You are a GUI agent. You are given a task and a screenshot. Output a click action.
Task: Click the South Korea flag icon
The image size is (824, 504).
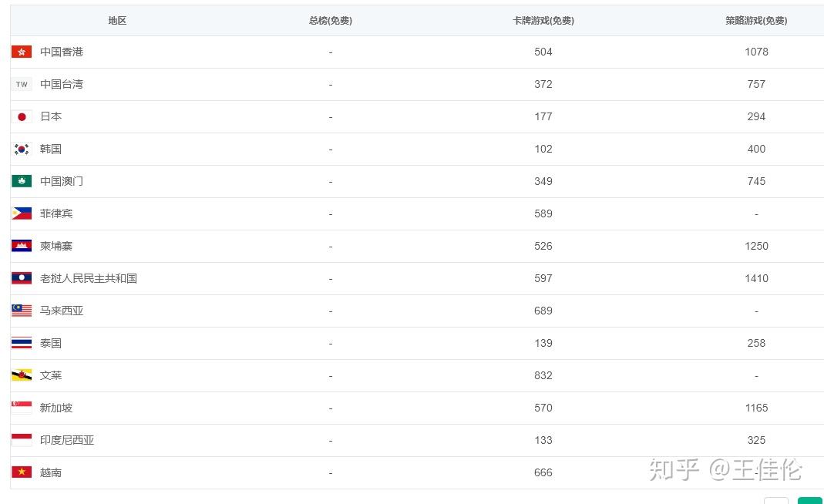point(22,150)
